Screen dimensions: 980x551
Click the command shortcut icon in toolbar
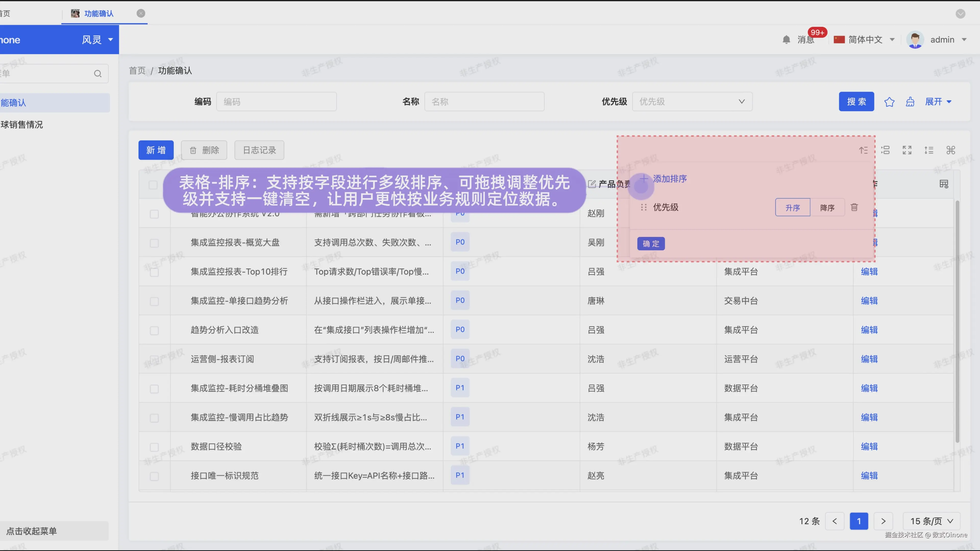(x=951, y=150)
